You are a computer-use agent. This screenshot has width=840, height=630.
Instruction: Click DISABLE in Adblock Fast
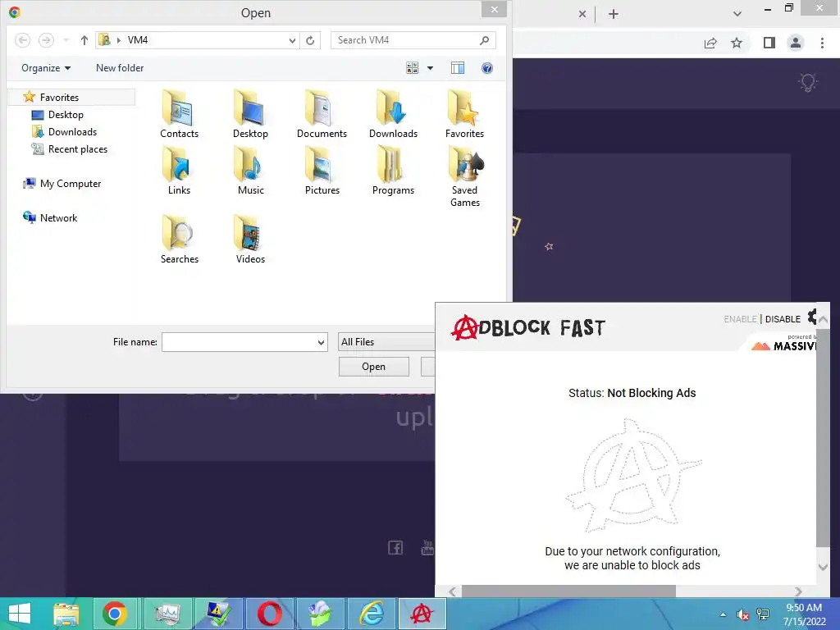(783, 319)
